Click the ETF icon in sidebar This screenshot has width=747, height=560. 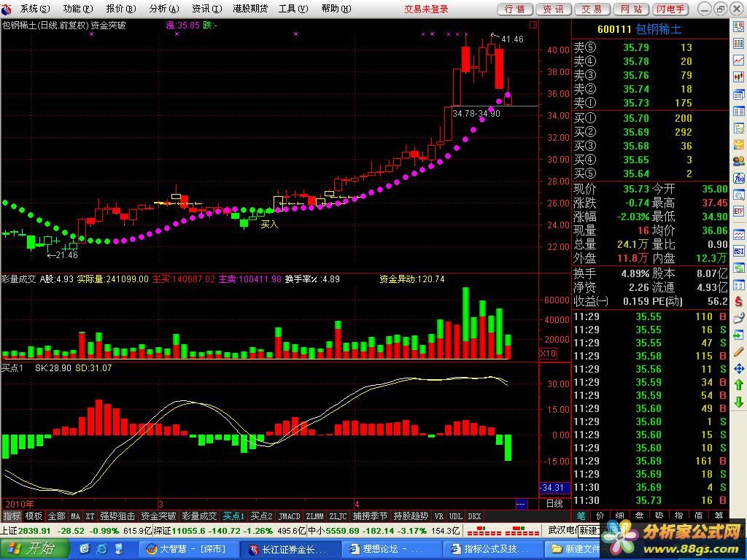(x=738, y=211)
